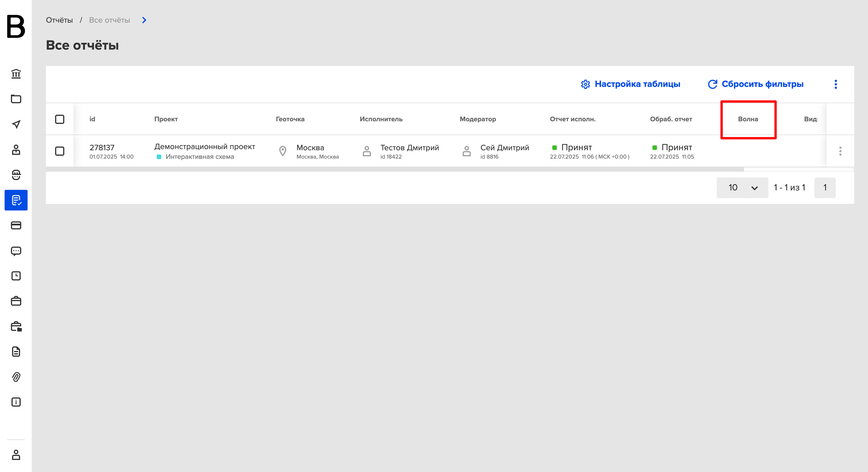The image size is (868, 472).
Task: Click report id 278137
Action: tap(102, 147)
